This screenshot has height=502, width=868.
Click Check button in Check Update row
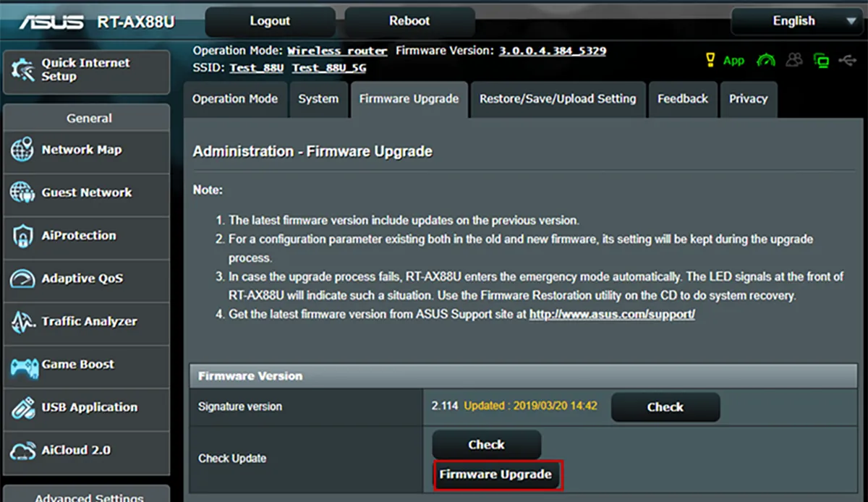(x=487, y=444)
